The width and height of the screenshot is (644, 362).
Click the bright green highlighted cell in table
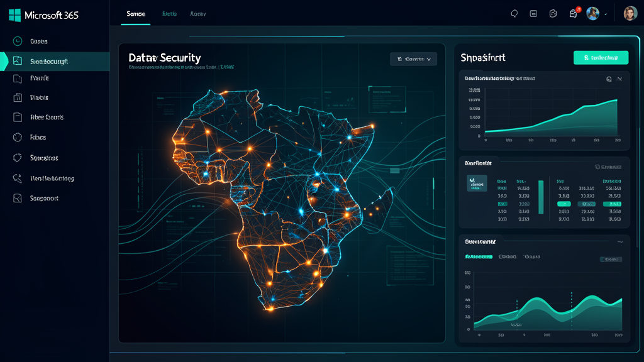pyautogui.click(x=564, y=204)
